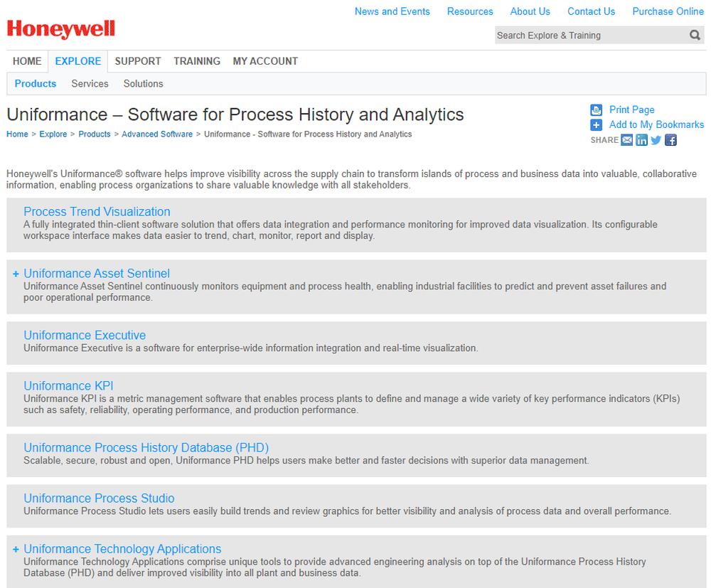Open the Uniformance Process Studio link
Screen dimensions: 711x588
pos(99,498)
